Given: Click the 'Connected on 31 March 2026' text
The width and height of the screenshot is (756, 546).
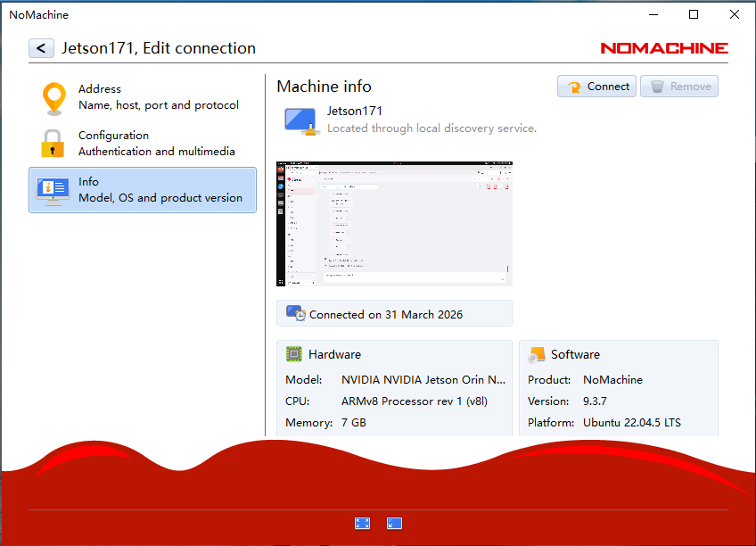Looking at the screenshot, I should [386, 314].
